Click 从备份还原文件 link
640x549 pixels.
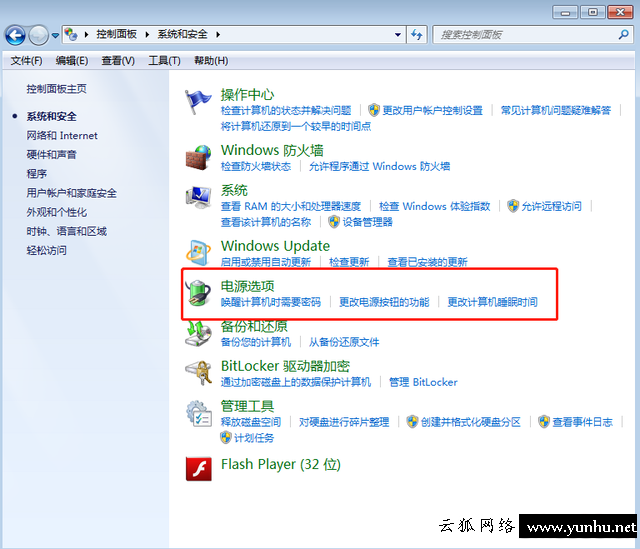[x=344, y=342]
